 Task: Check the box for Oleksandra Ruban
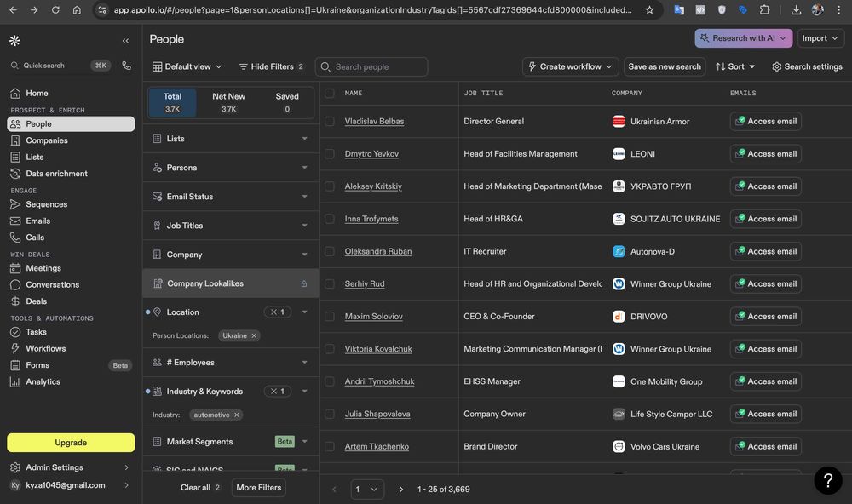click(329, 251)
